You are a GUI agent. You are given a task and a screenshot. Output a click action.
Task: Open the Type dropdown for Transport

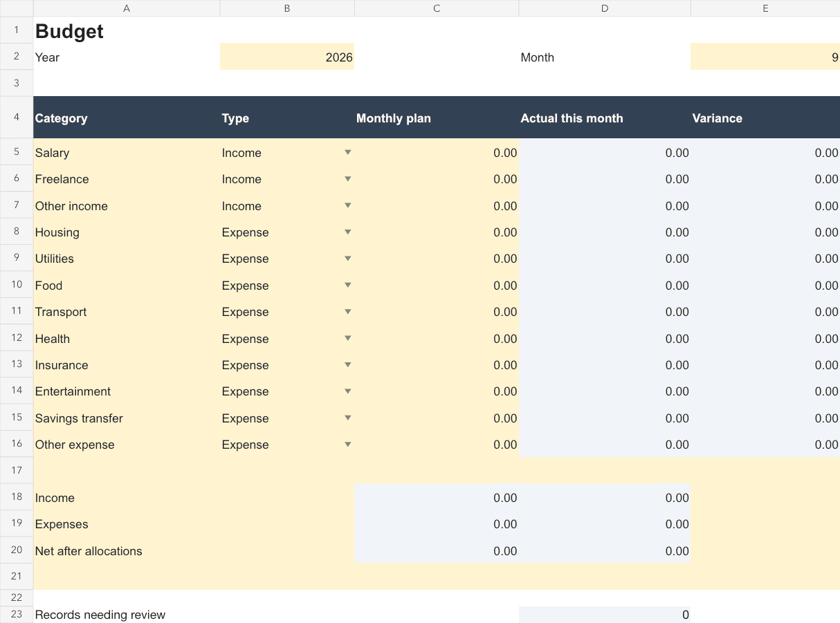point(348,311)
